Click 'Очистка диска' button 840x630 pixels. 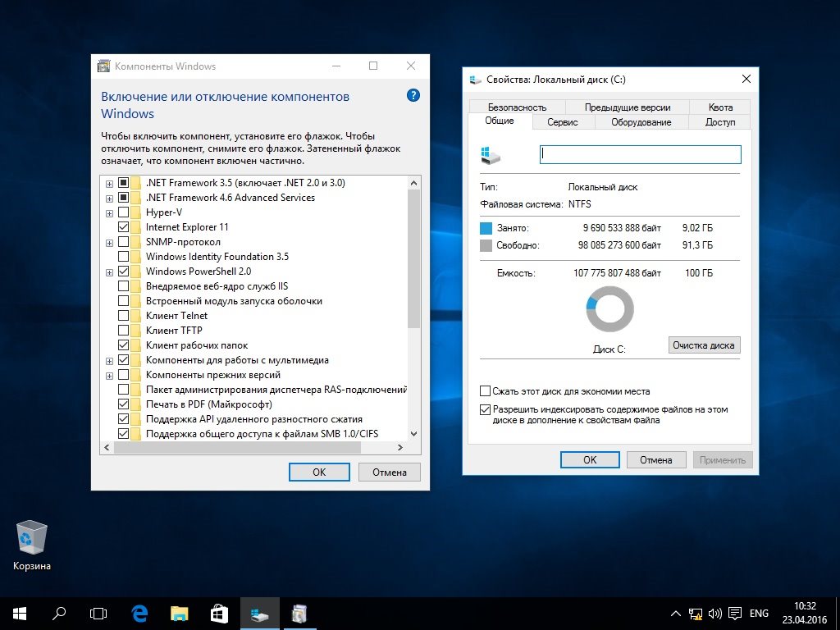(x=704, y=345)
